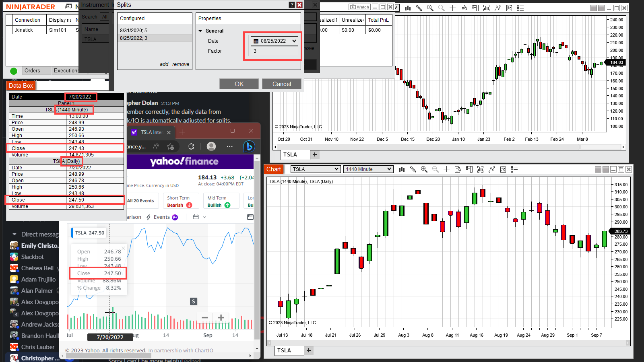
Task: Click the Yahoo chart zoom out minus button
Action: [205, 318]
